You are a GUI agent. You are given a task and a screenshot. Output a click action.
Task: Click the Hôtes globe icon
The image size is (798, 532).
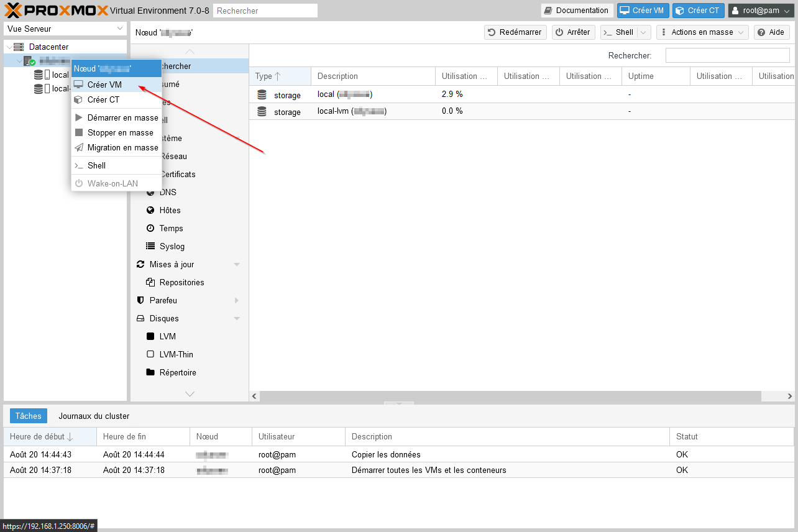(x=150, y=210)
